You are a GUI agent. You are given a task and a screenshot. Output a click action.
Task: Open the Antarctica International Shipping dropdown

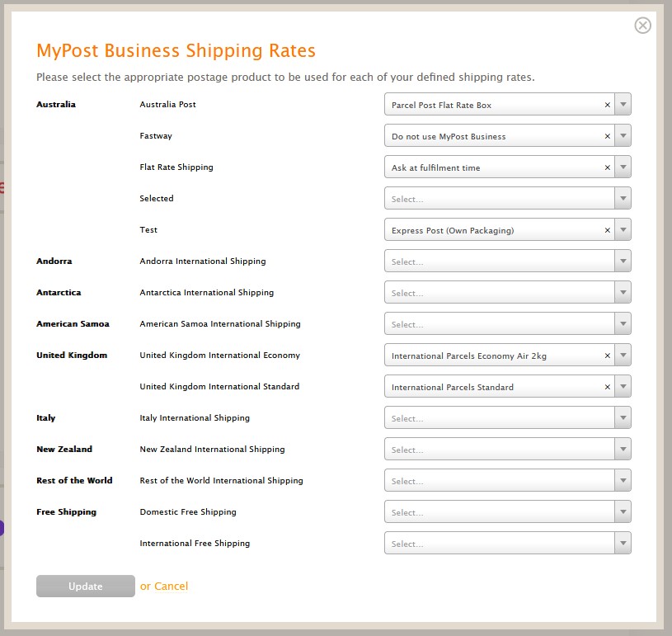(507, 292)
